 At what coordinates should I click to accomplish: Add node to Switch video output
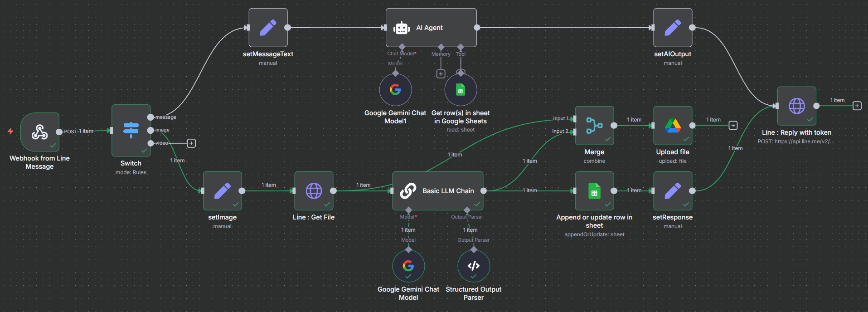pyautogui.click(x=191, y=143)
